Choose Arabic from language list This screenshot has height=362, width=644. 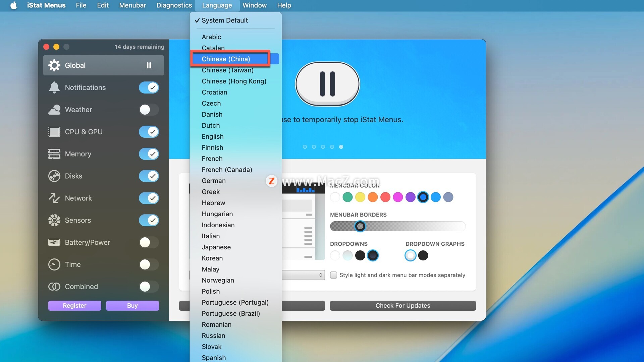point(235,37)
